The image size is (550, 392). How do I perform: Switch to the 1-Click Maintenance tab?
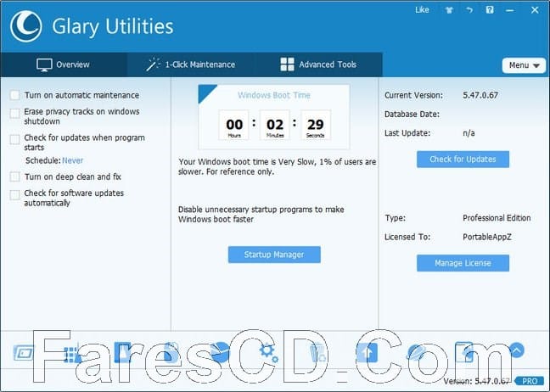191,64
